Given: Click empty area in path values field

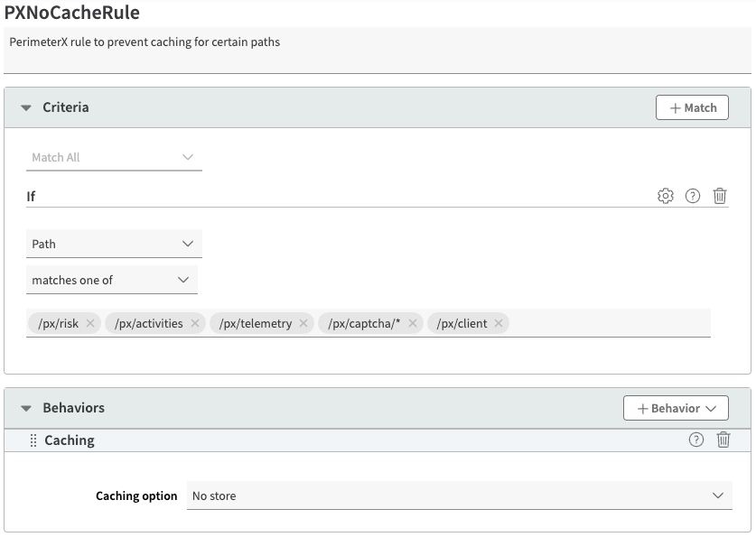Looking at the screenshot, I should [610, 323].
